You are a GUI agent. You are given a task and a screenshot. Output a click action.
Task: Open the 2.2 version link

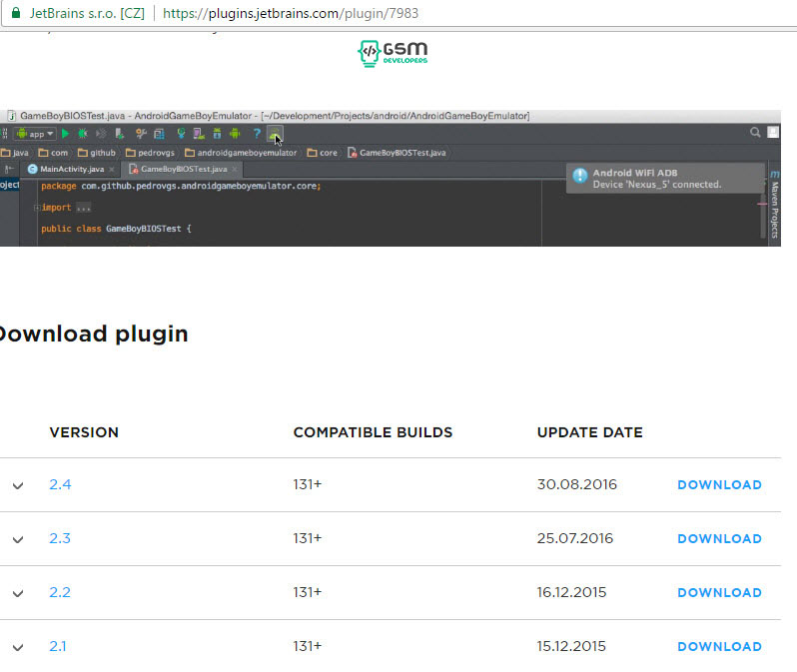(x=60, y=592)
